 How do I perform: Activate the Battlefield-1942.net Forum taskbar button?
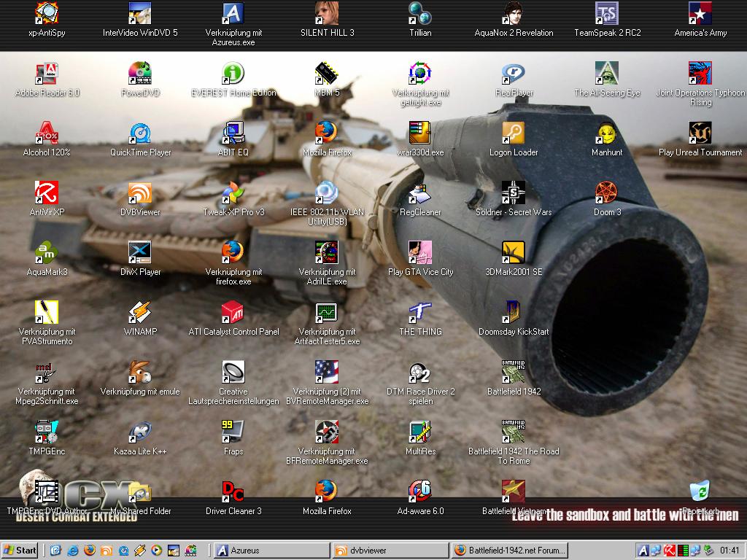[x=510, y=551]
